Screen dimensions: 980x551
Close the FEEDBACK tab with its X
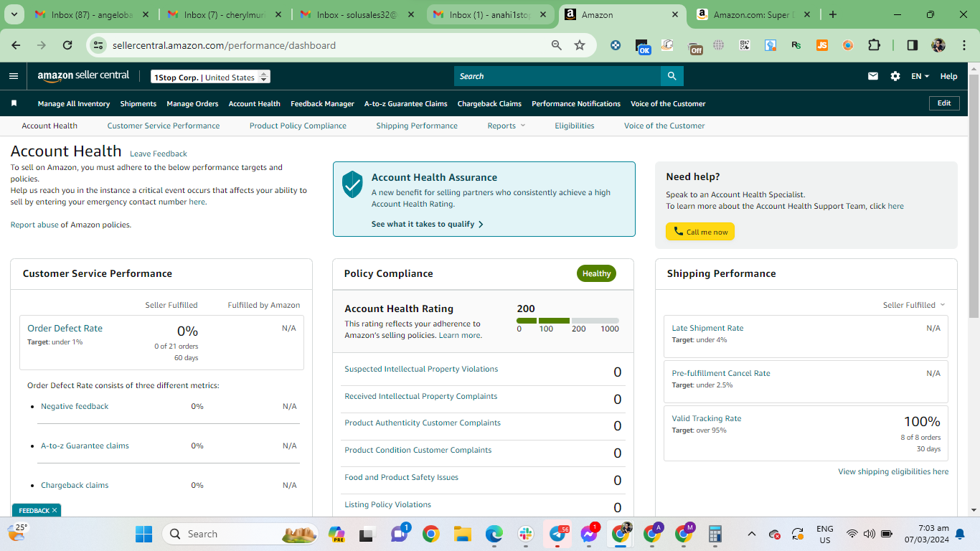tap(55, 510)
